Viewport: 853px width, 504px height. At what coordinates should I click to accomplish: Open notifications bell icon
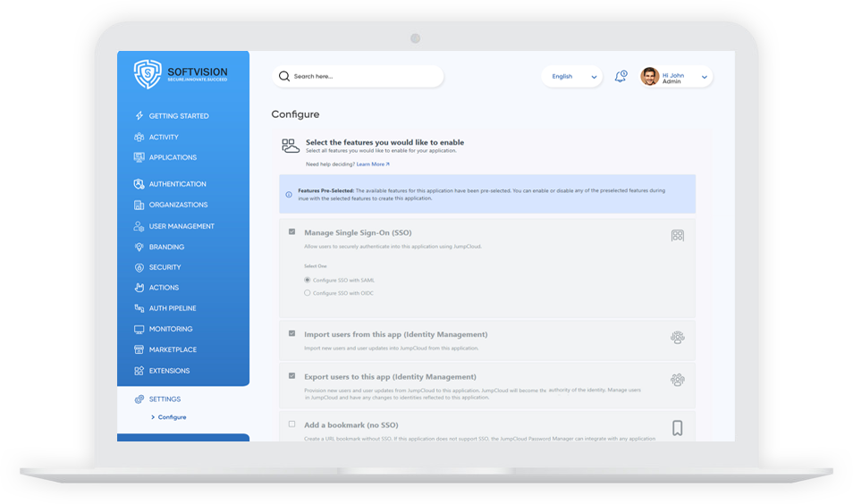coord(621,76)
